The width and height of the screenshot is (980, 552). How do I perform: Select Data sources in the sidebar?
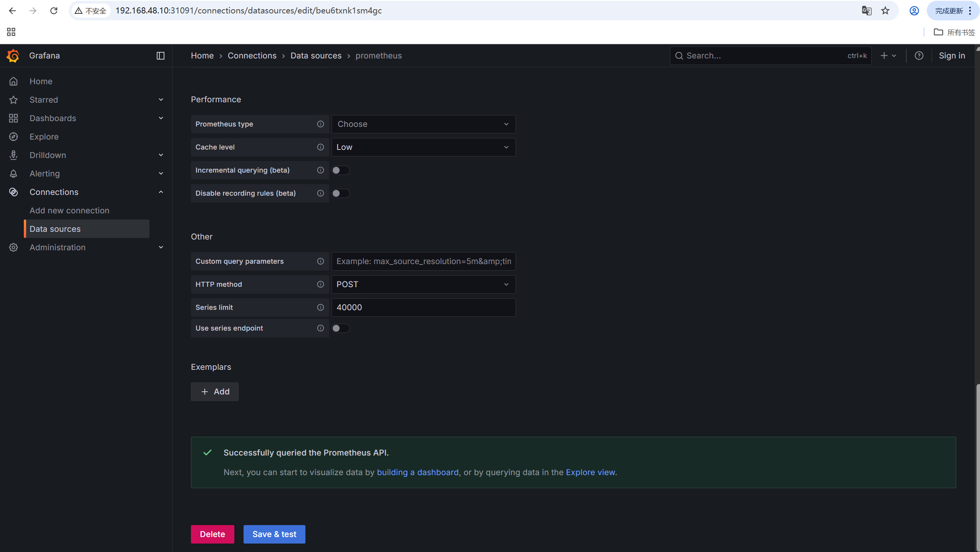pyautogui.click(x=87, y=229)
